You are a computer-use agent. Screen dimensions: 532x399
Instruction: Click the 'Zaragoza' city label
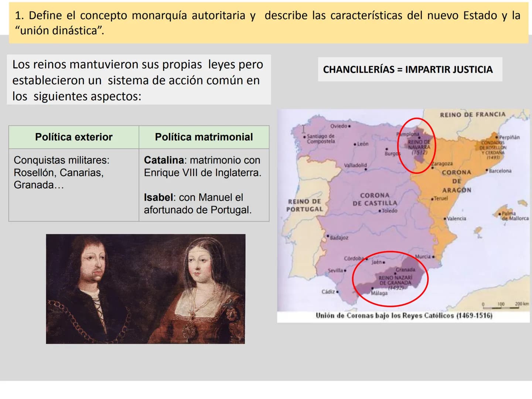pos(442,163)
